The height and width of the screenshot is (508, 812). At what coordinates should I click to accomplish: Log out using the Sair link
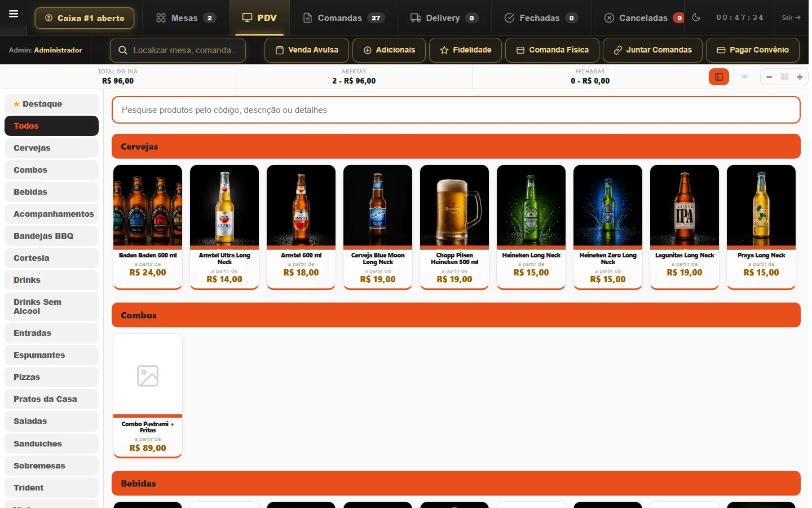pos(791,17)
